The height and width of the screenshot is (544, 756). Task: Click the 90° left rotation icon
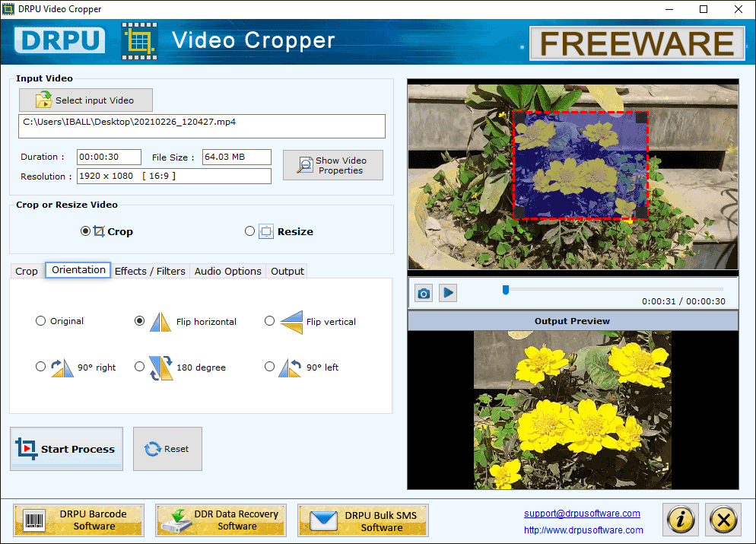pos(291,367)
